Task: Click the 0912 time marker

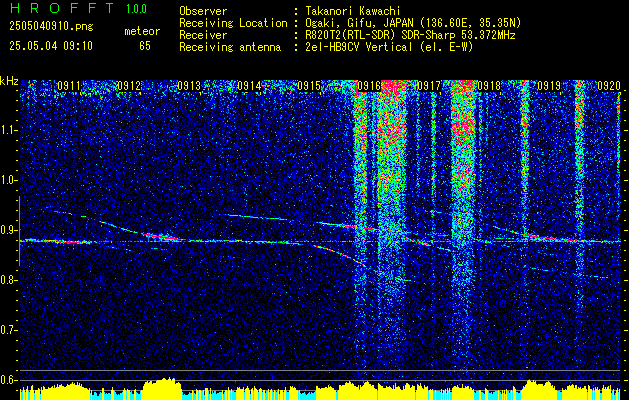Action: pos(129,86)
